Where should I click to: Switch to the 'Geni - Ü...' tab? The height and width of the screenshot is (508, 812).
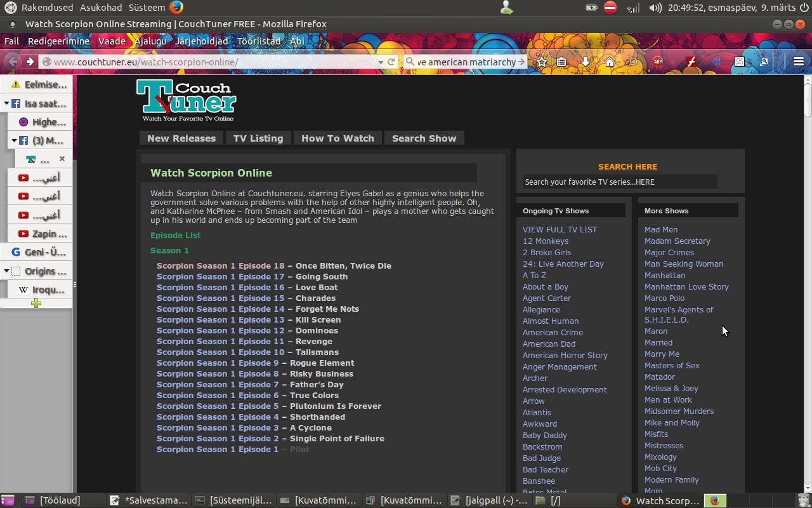[x=37, y=252]
